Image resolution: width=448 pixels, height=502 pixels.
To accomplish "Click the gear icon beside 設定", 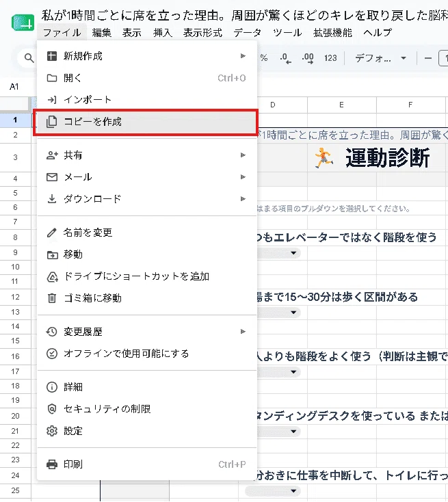I will coord(52,431).
